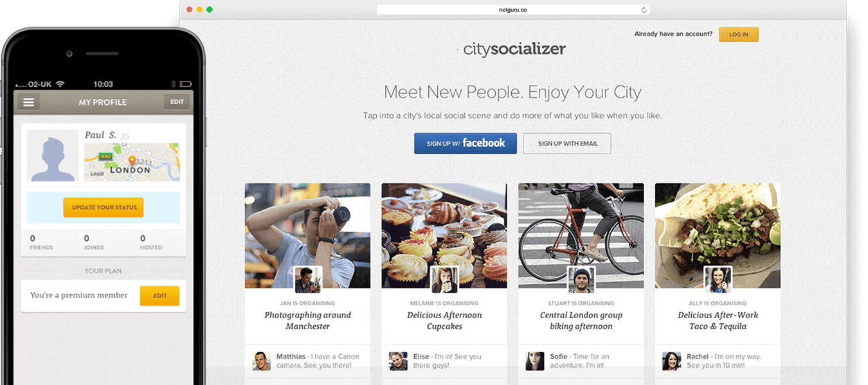Edit the premium member plan

coord(160,296)
